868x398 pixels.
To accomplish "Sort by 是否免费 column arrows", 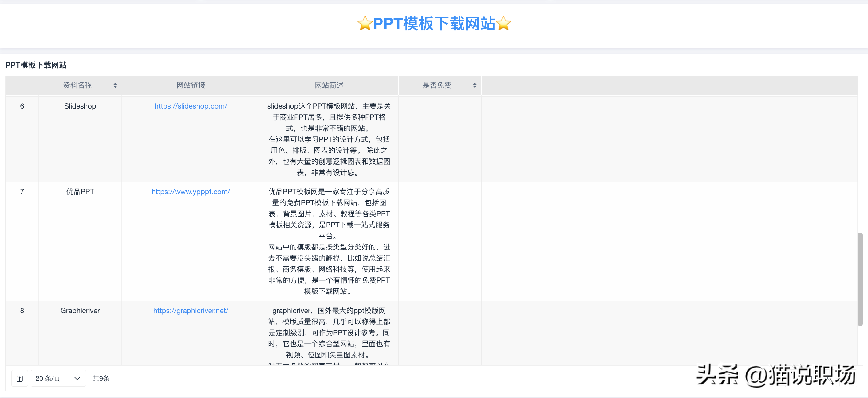I will (475, 85).
